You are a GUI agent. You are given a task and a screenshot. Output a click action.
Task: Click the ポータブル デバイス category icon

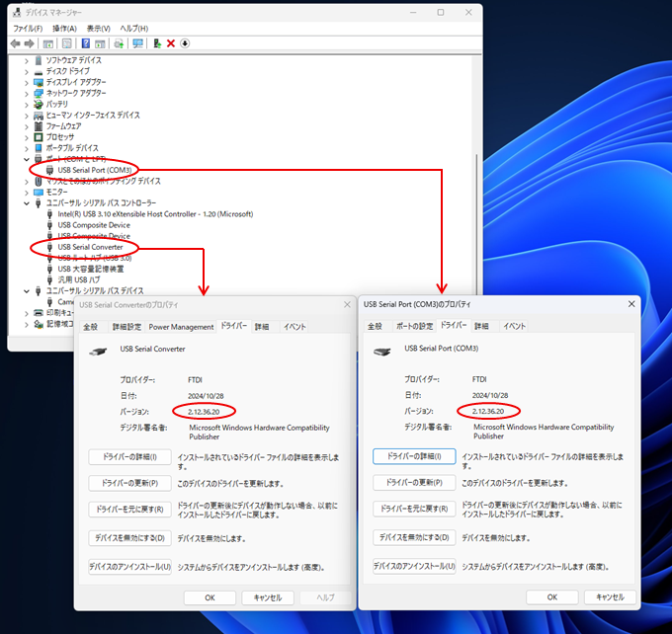click(39, 148)
